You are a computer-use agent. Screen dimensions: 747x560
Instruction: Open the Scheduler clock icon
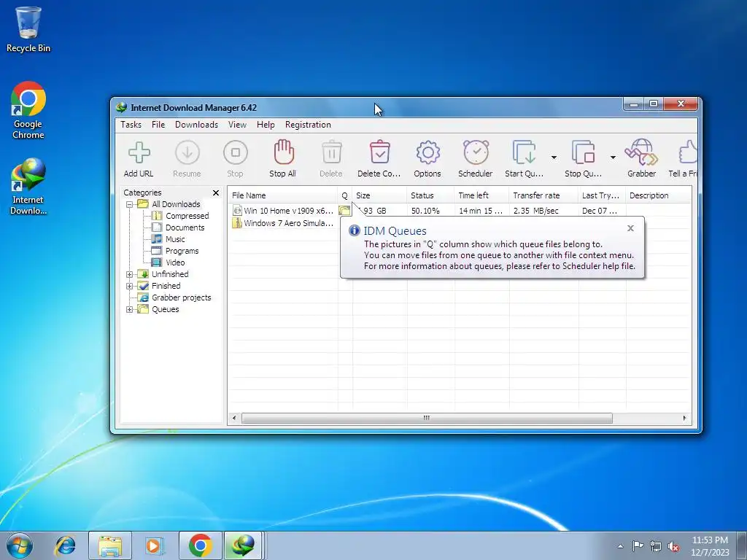tap(476, 152)
